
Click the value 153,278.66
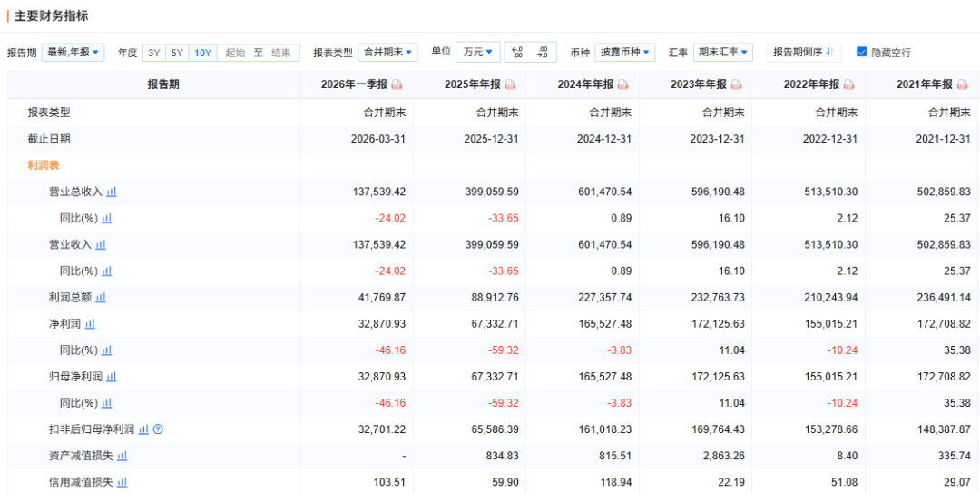click(831, 429)
